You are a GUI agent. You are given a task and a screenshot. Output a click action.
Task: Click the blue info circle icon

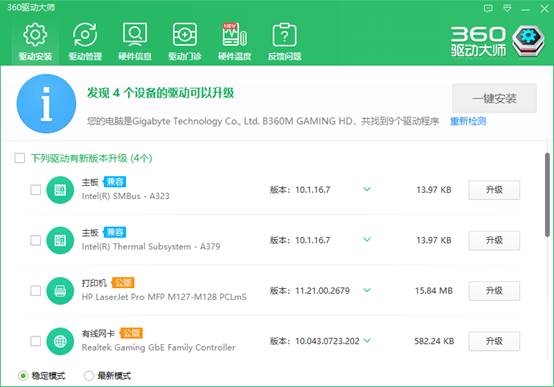point(46,104)
